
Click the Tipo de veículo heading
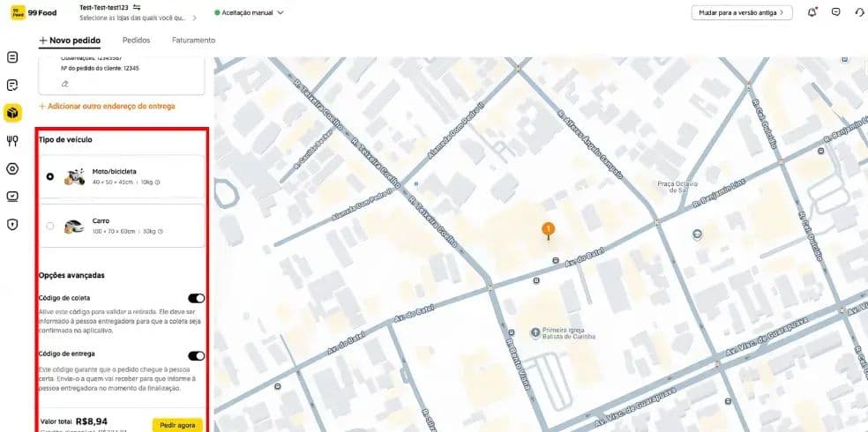[x=65, y=139]
